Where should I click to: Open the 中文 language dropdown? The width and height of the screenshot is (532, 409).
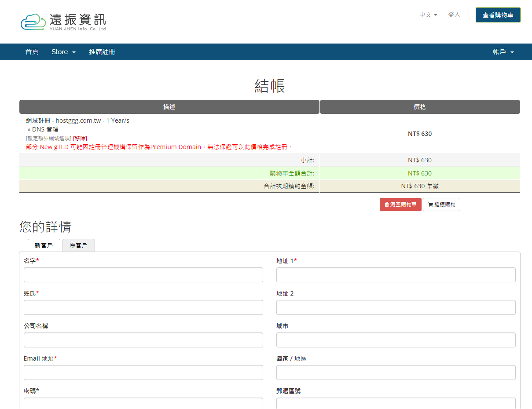(x=428, y=15)
